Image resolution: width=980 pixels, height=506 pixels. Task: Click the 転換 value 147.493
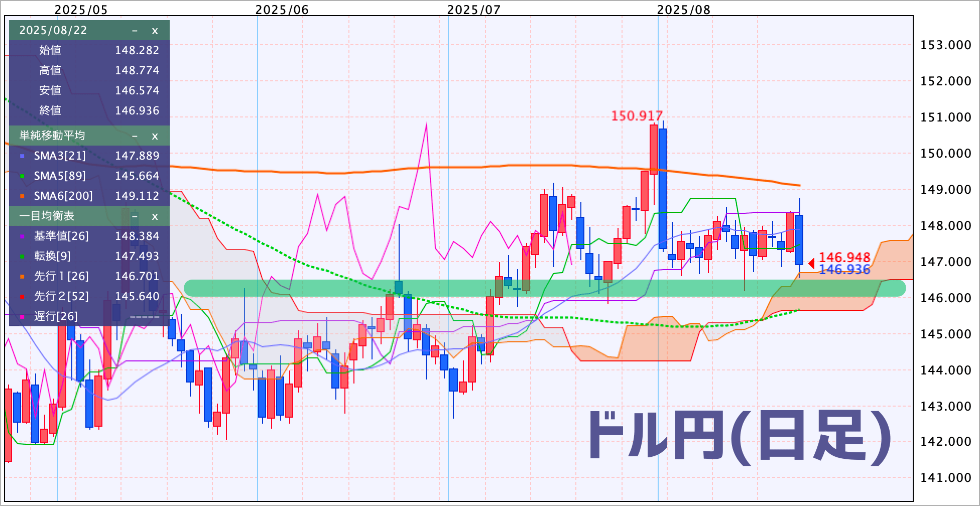click(137, 256)
